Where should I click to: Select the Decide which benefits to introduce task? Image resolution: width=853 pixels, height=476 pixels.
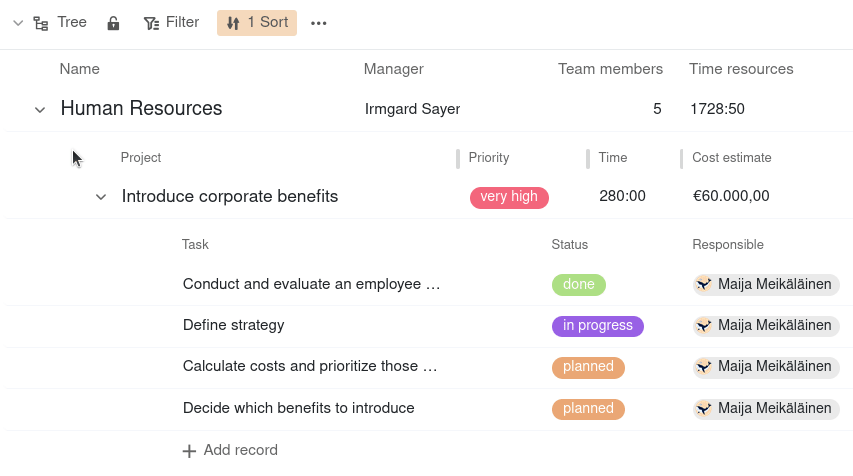298,408
